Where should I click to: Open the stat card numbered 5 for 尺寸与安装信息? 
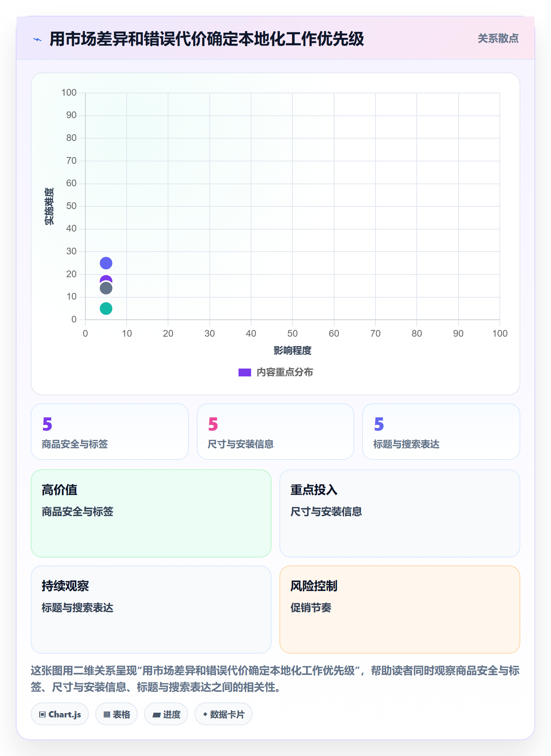(x=275, y=432)
